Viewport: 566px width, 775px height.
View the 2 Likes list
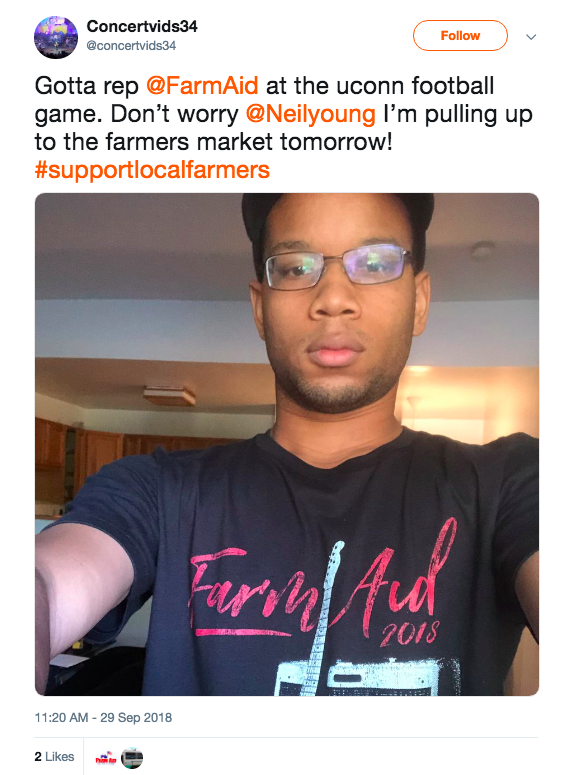(54, 757)
